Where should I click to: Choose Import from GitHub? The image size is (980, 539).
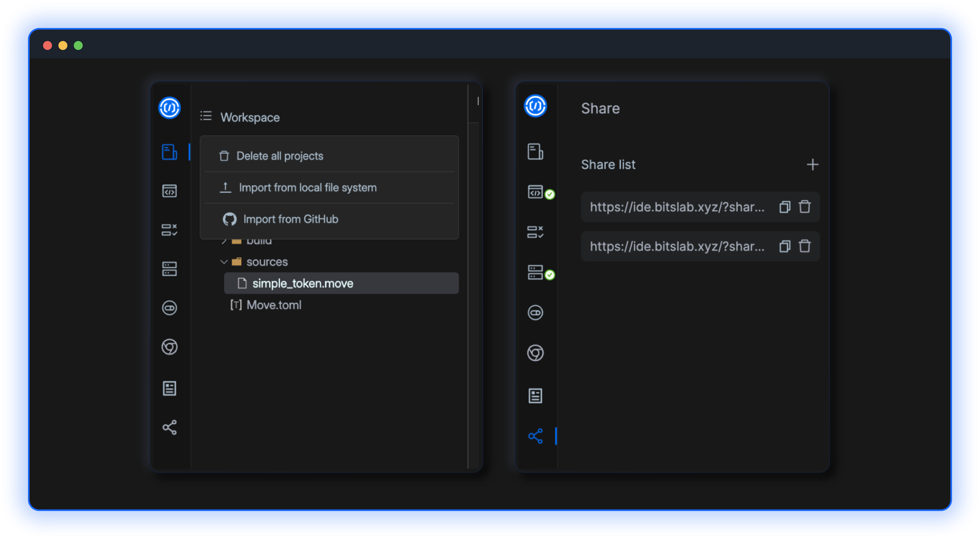point(329,219)
